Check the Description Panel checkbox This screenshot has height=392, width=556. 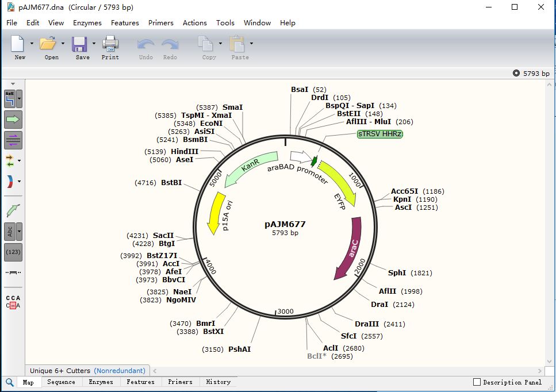click(477, 382)
